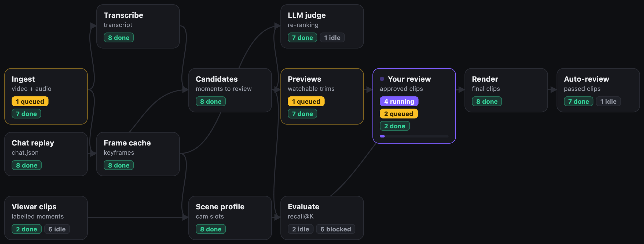Image resolution: width=644 pixels, height=244 pixels.
Task: Click the '2 queued' badge in Your review
Action: click(x=399, y=114)
